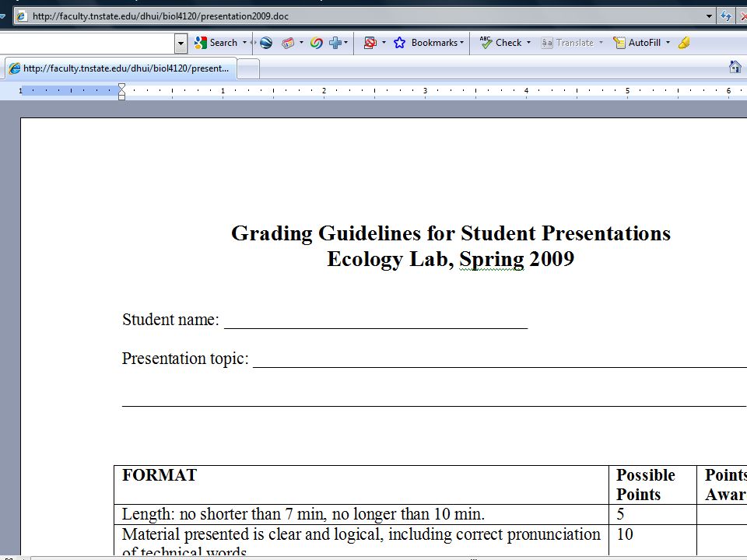
Task: Open the popup blocker dropdown arrow
Action: click(384, 43)
